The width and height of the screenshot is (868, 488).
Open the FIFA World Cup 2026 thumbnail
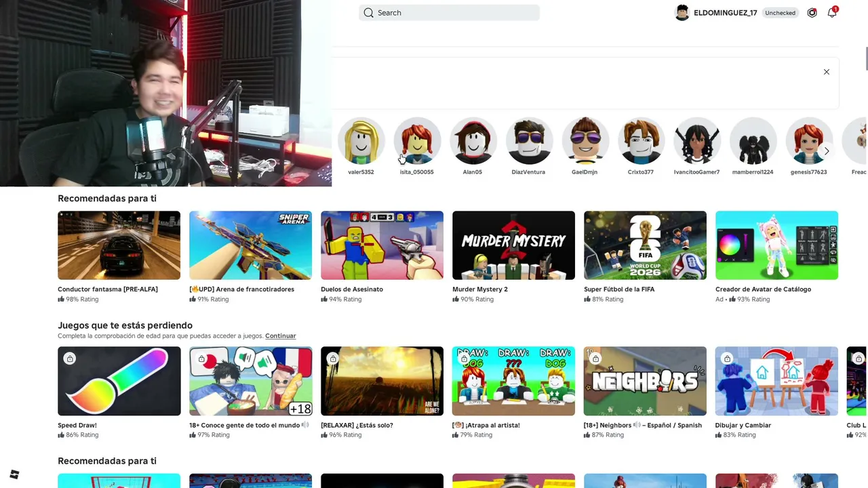(x=646, y=245)
